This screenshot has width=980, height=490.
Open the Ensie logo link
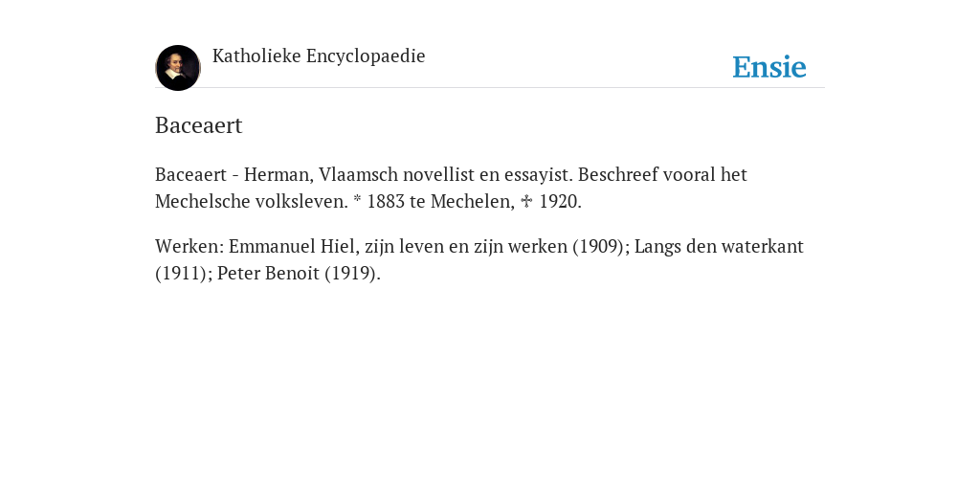(x=769, y=67)
